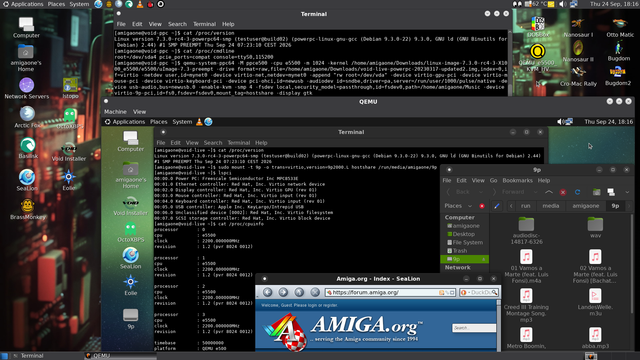Viewport: 640px width, 360px height.
Task: Open Go menu in 9p file manager
Action: click(x=493, y=180)
